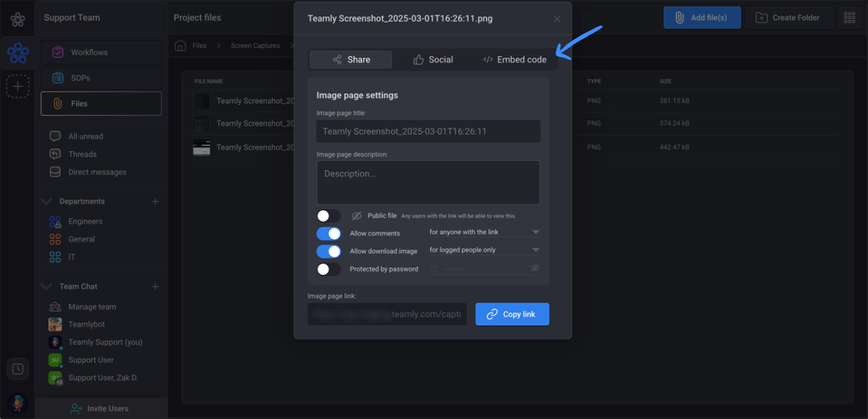Disable the Allow download image toggle
This screenshot has width=868, height=419.
tap(329, 251)
